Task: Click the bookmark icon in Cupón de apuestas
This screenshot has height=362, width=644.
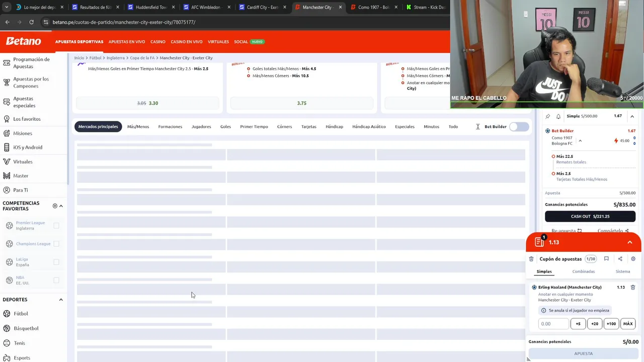Action: tap(606, 259)
